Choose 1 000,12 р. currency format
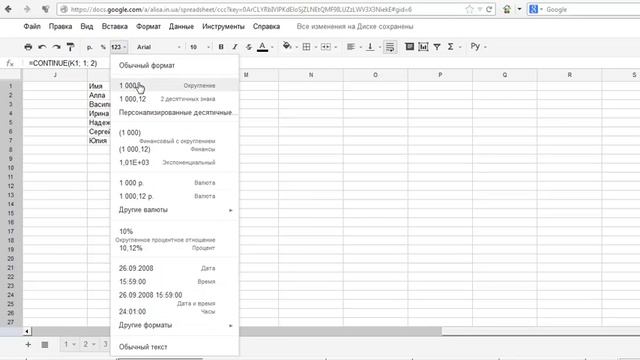Screen dimensions: 640x360 coord(175,196)
